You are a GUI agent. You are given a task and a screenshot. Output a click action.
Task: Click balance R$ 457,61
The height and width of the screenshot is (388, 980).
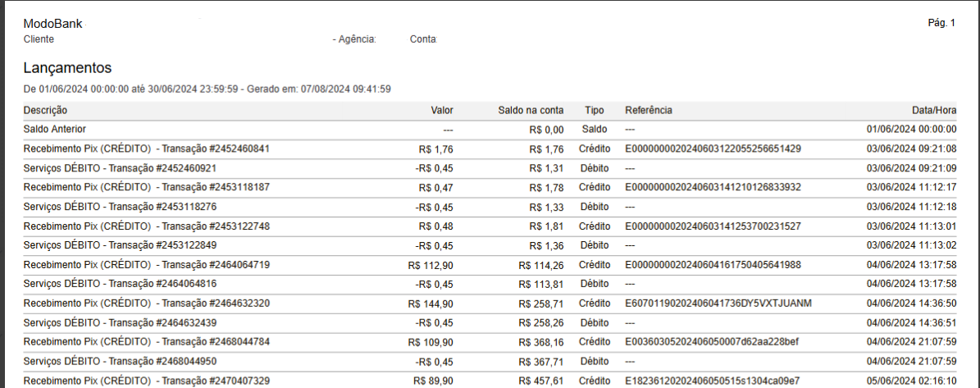click(x=541, y=381)
